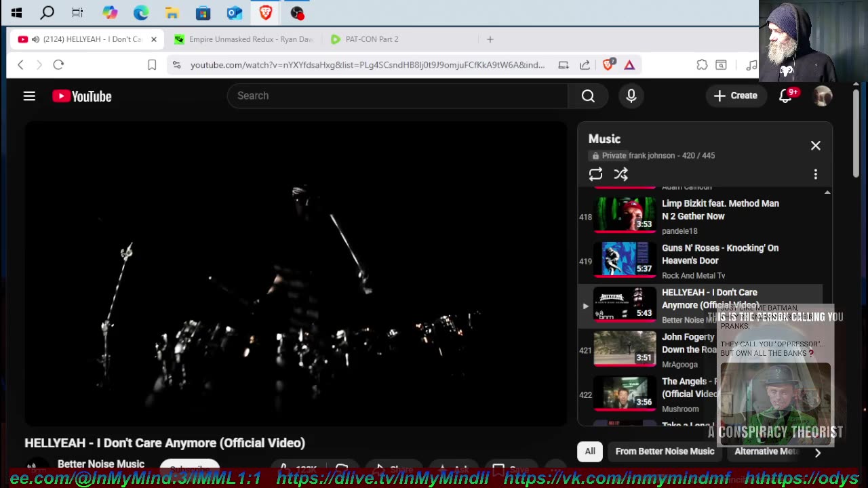Share this page link
Screen dimensions: 868x488
[585, 65]
